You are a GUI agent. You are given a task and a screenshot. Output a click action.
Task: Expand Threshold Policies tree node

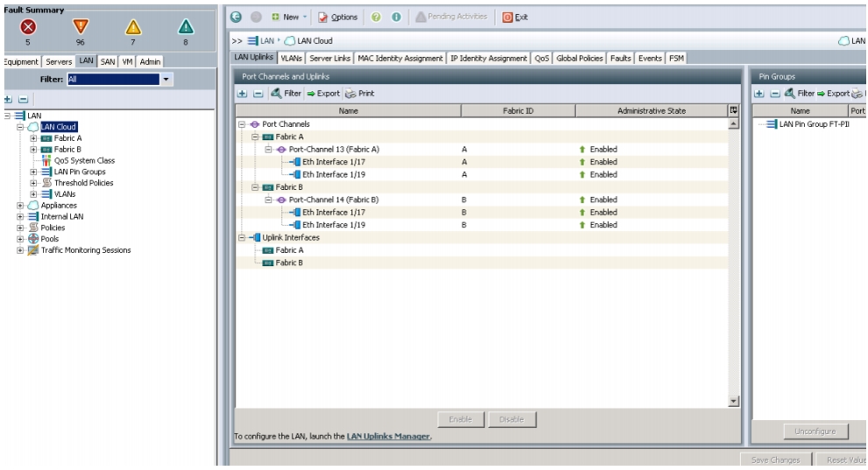click(33, 183)
